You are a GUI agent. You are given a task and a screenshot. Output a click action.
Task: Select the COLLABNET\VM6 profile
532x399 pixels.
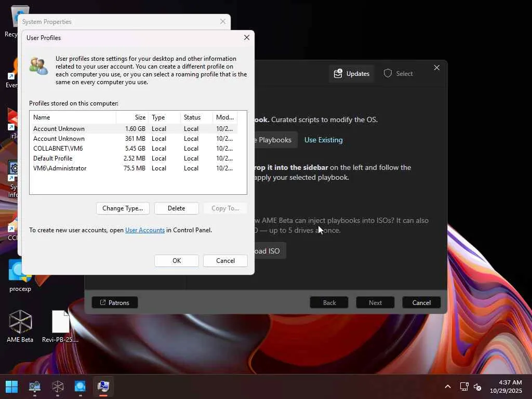(x=134, y=148)
